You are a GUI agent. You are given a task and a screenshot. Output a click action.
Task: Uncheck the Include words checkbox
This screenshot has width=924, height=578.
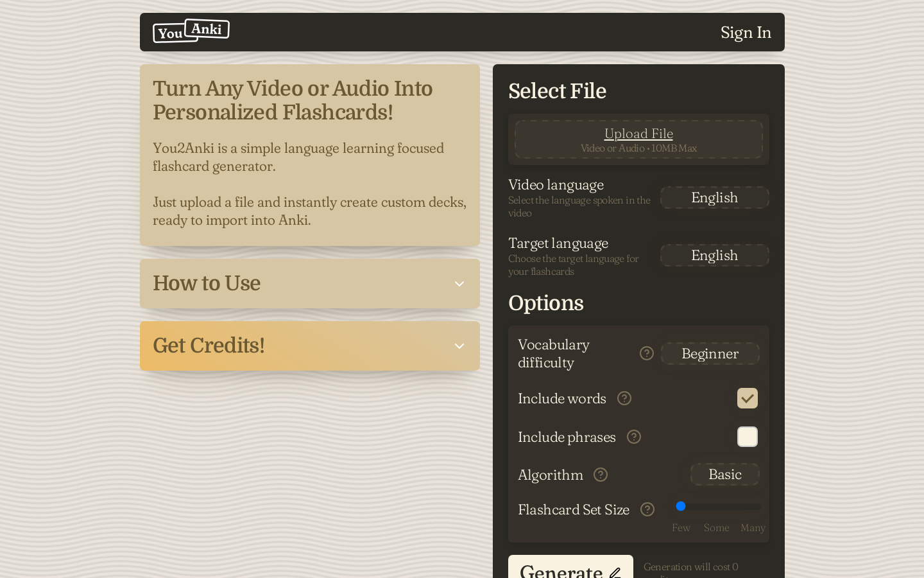click(748, 398)
